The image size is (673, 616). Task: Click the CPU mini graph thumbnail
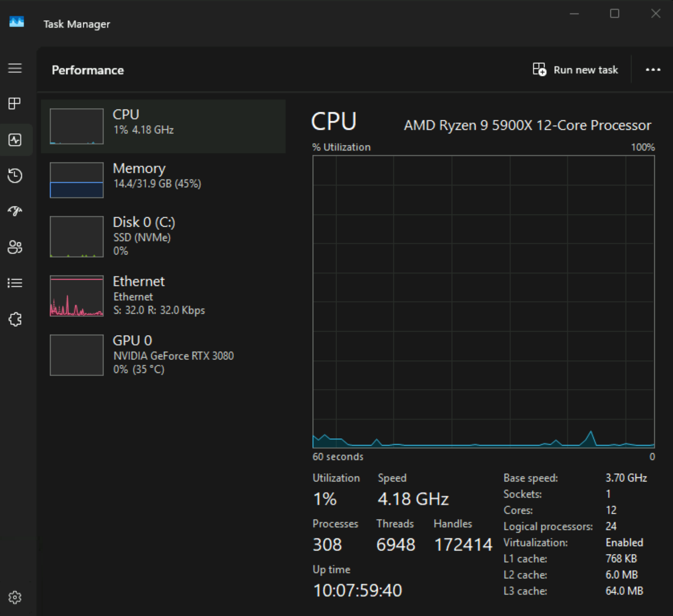76,126
